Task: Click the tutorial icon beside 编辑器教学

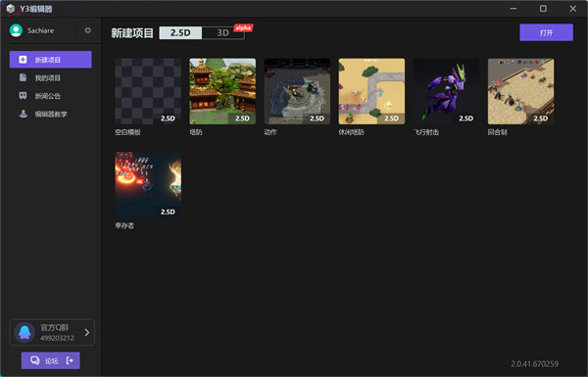Action: click(x=23, y=114)
